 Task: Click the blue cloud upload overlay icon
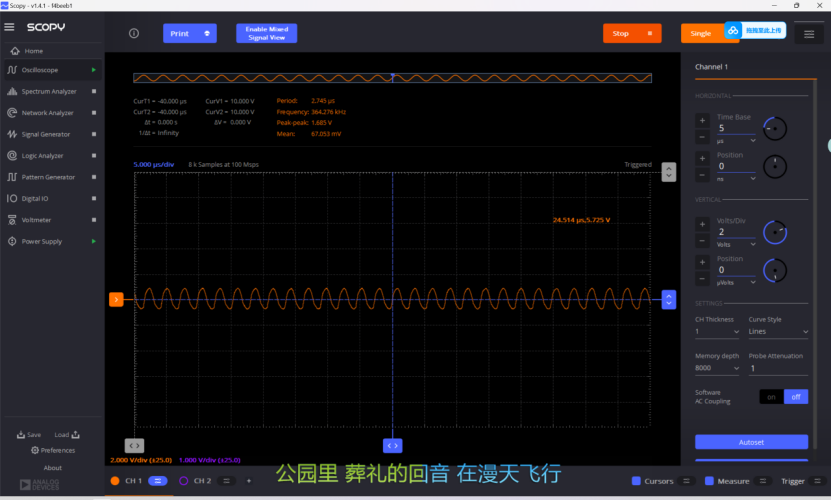click(733, 30)
